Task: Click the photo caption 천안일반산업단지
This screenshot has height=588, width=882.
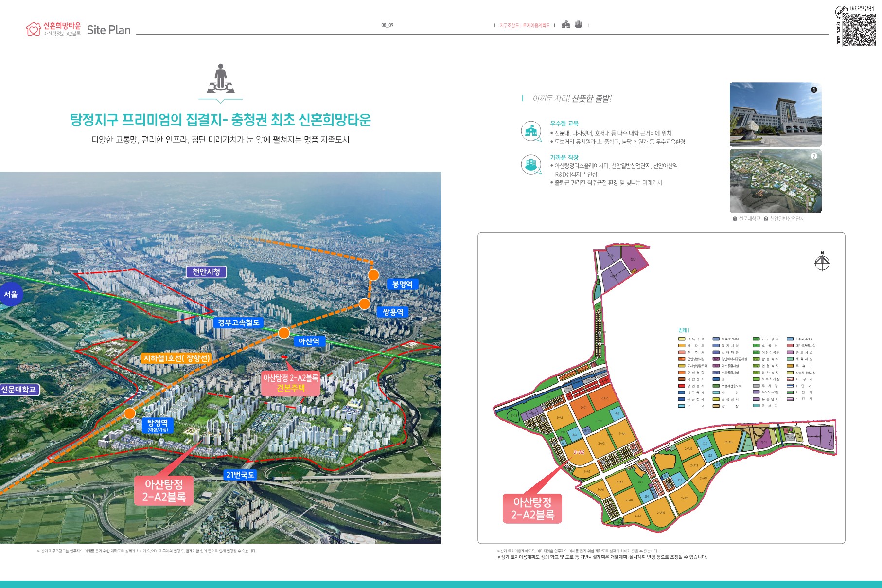Action: tap(787, 219)
